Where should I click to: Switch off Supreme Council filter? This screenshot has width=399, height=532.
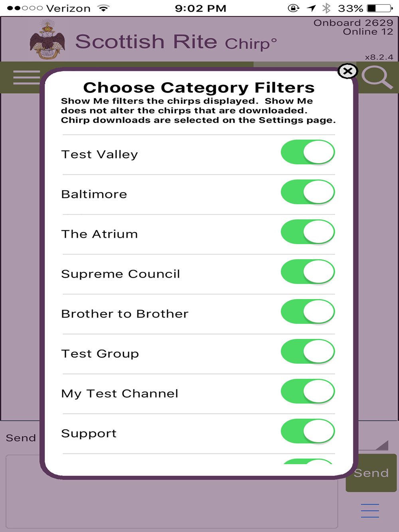point(307,272)
